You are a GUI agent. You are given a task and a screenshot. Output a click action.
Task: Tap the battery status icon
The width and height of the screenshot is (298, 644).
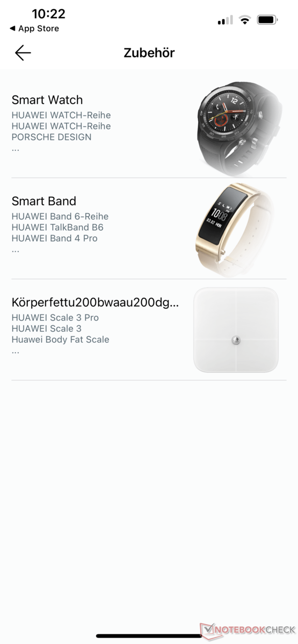267,20
